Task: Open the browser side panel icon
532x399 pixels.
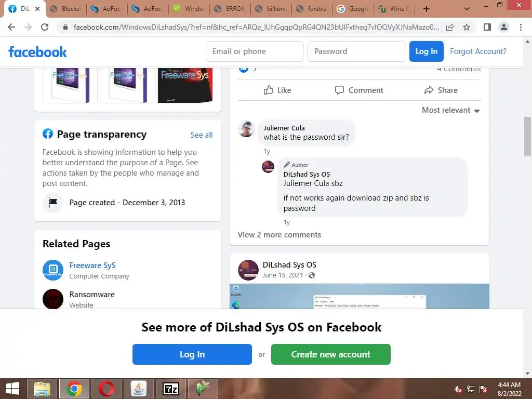Action: 487,27
